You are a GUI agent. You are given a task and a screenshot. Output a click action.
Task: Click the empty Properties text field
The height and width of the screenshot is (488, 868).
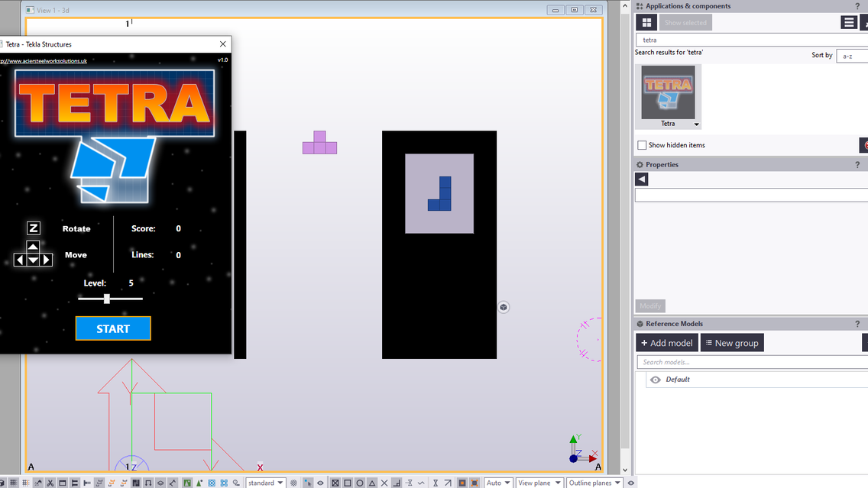pyautogui.click(x=752, y=196)
